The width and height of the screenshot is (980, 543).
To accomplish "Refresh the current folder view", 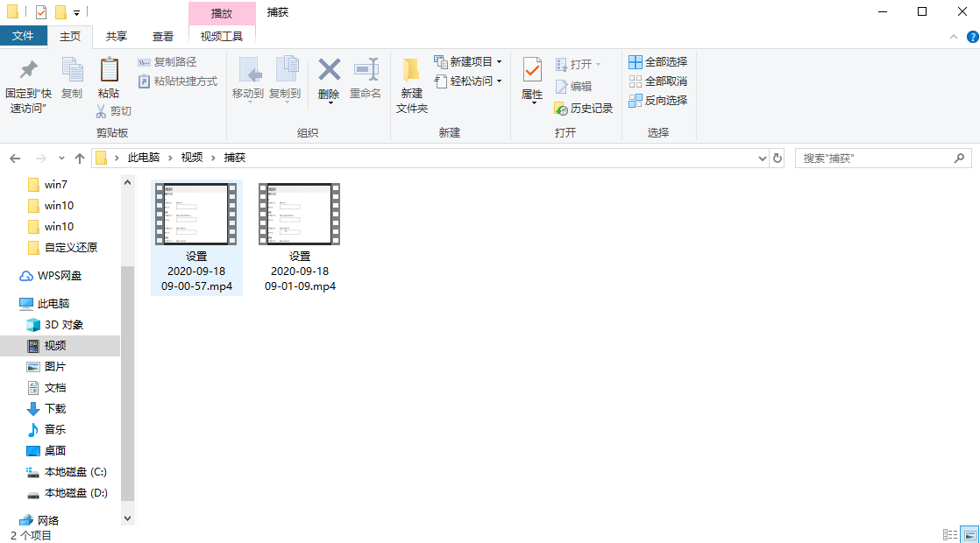I will tap(777, 159).
